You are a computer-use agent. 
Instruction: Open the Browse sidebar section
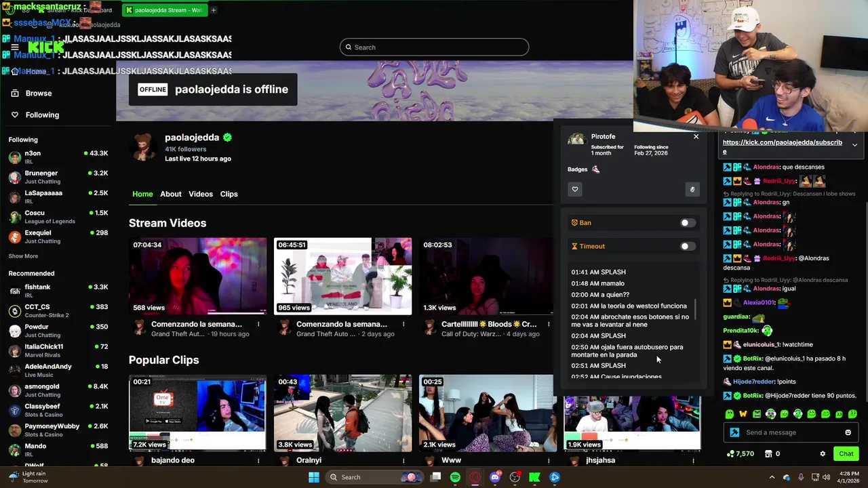point(39,93)
